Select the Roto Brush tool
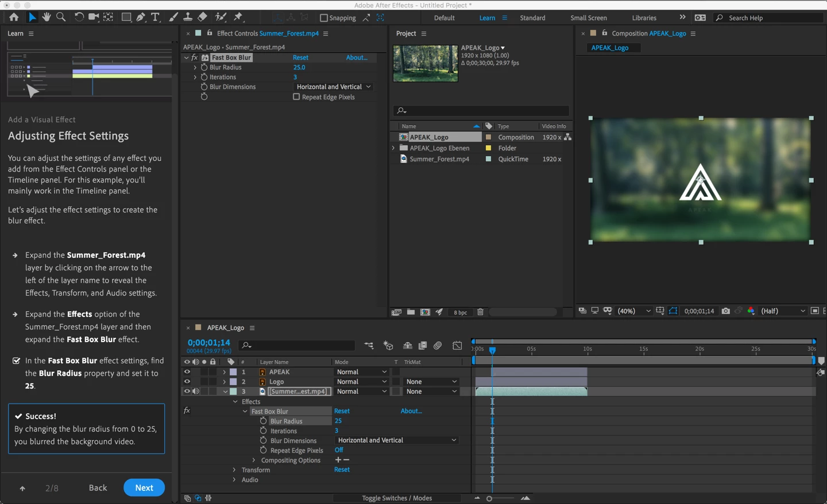827x504 pixels. tap(221, 17)
